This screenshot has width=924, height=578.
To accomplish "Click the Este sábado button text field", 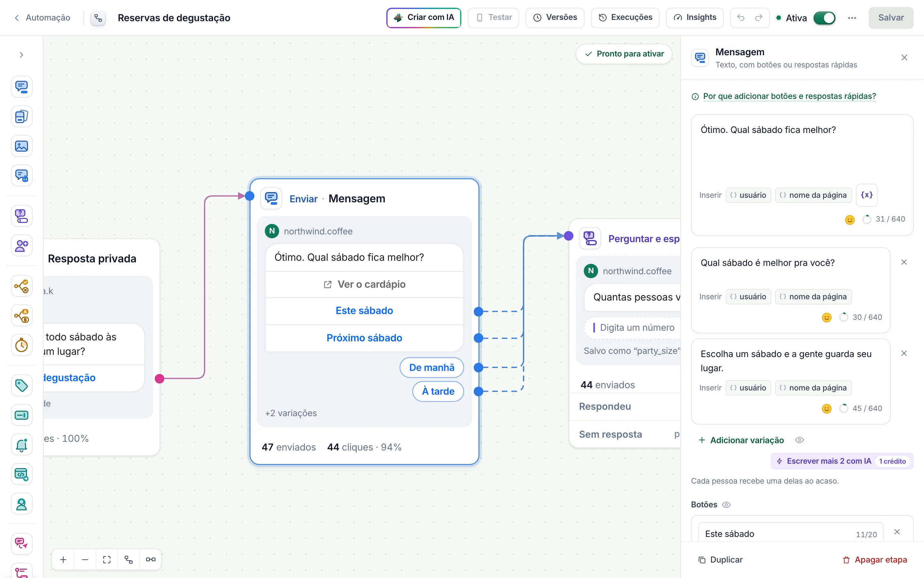I will [x=790, y=534].
